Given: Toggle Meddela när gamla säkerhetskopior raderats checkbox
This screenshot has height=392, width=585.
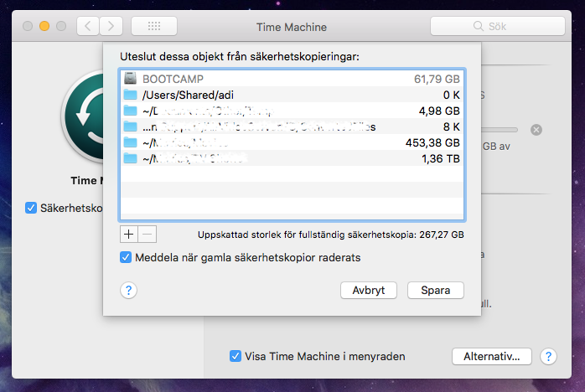Looking at the screenshot, I should click(126, 257).
